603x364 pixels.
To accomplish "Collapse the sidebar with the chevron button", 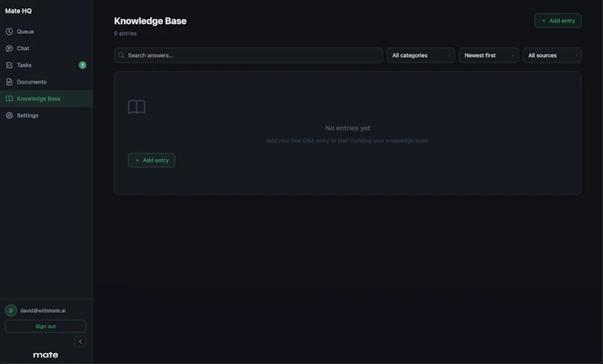I will click(80, 341).
